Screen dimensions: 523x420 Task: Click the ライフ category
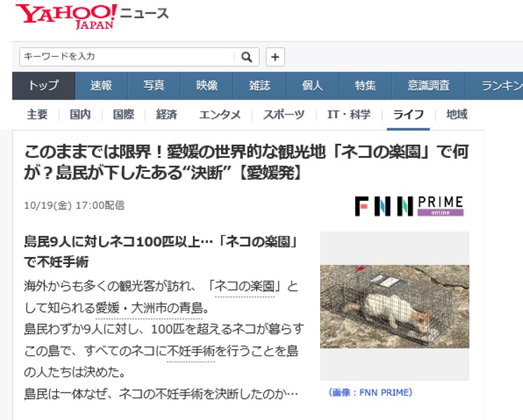coord(409,114)
